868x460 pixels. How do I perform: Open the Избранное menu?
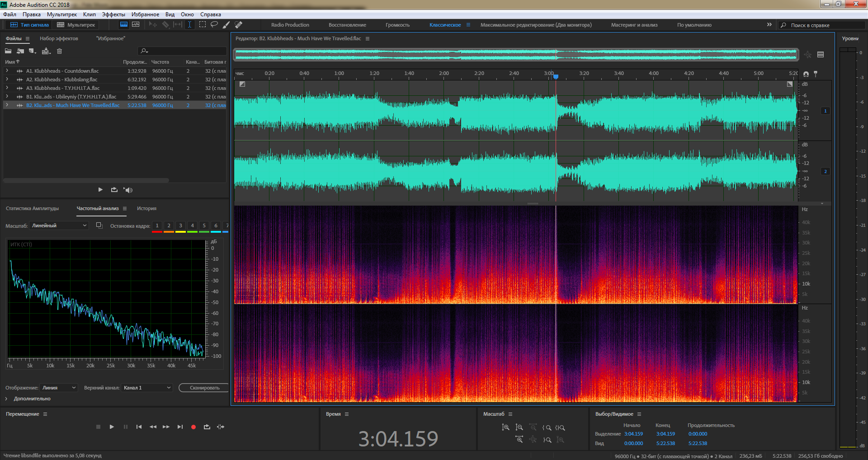pos(145,14)
